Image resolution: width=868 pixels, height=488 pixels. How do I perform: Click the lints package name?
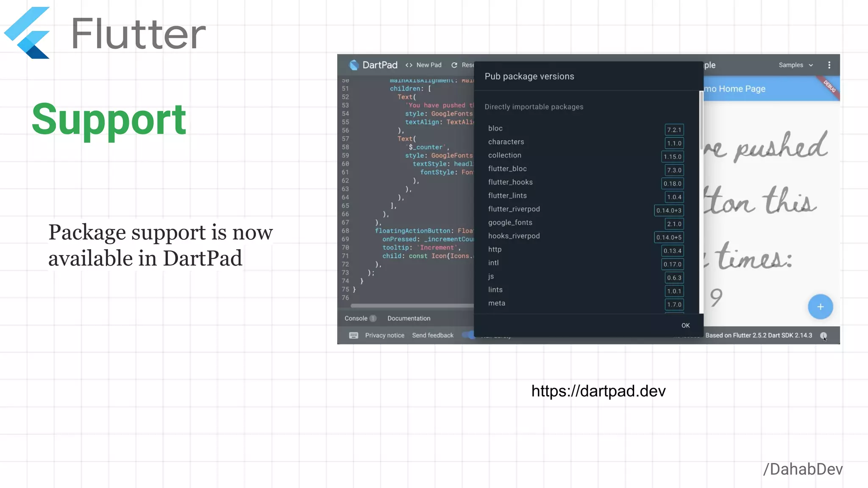point(495,290)
